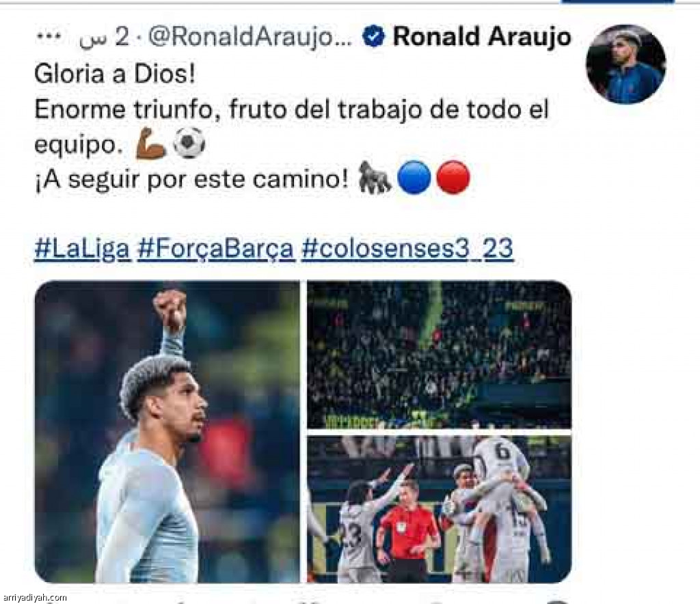Click the gorilla emoji

pyautogui.click(x=375, y=178)
